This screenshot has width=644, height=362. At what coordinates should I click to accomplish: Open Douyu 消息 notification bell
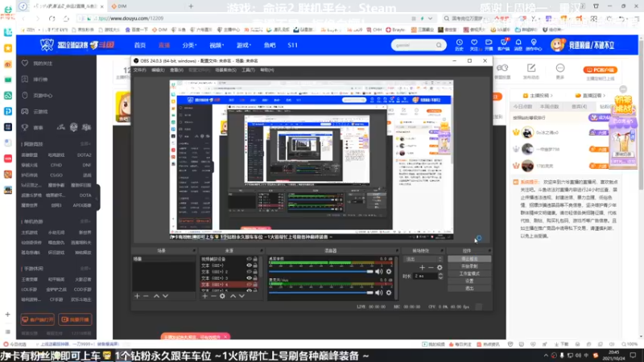coord(518,45)
